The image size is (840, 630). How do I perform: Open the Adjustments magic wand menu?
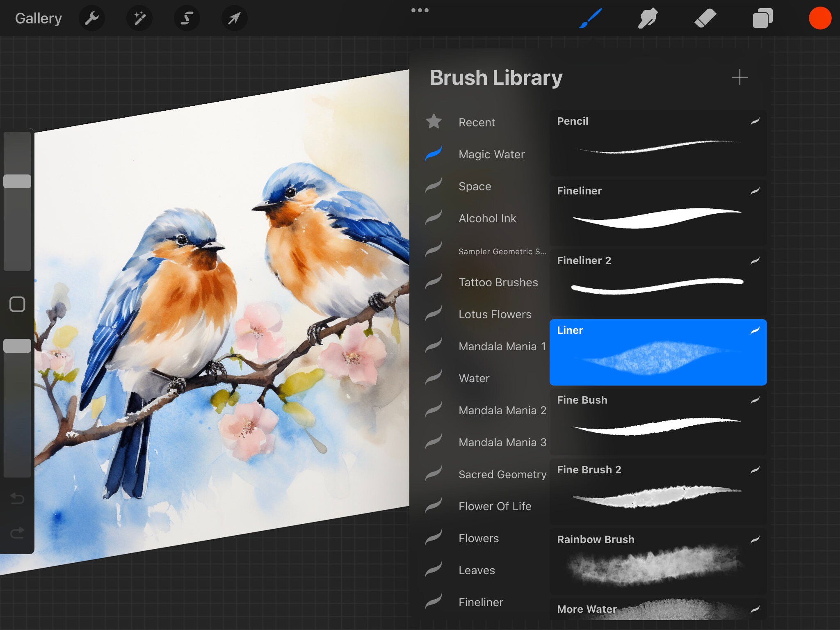point(139,18)
